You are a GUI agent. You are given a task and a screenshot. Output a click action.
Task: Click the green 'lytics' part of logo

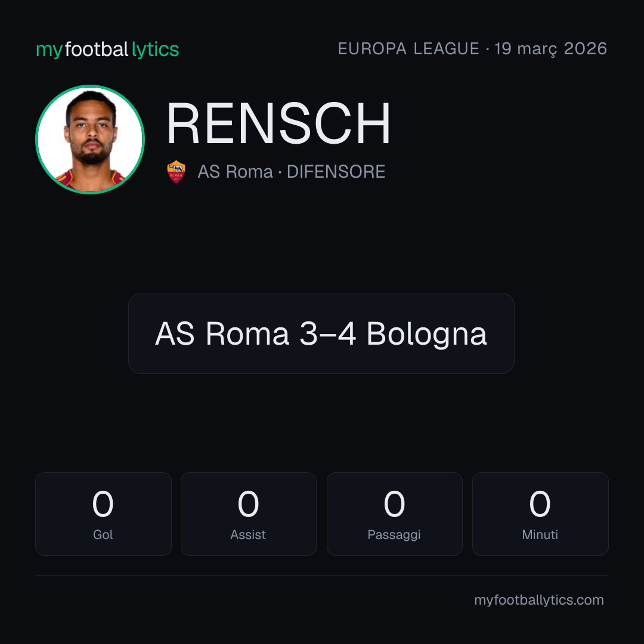[x=155, y=49]
